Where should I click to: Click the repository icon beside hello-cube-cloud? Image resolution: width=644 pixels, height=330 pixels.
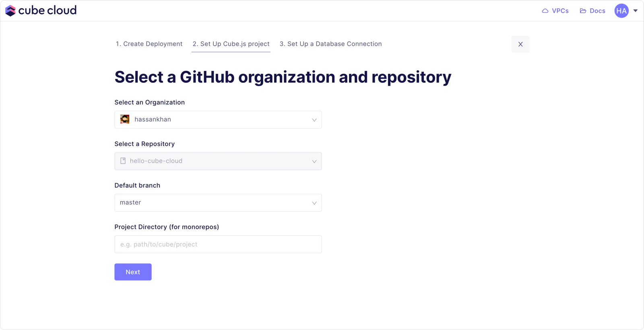tap(123, 161)
